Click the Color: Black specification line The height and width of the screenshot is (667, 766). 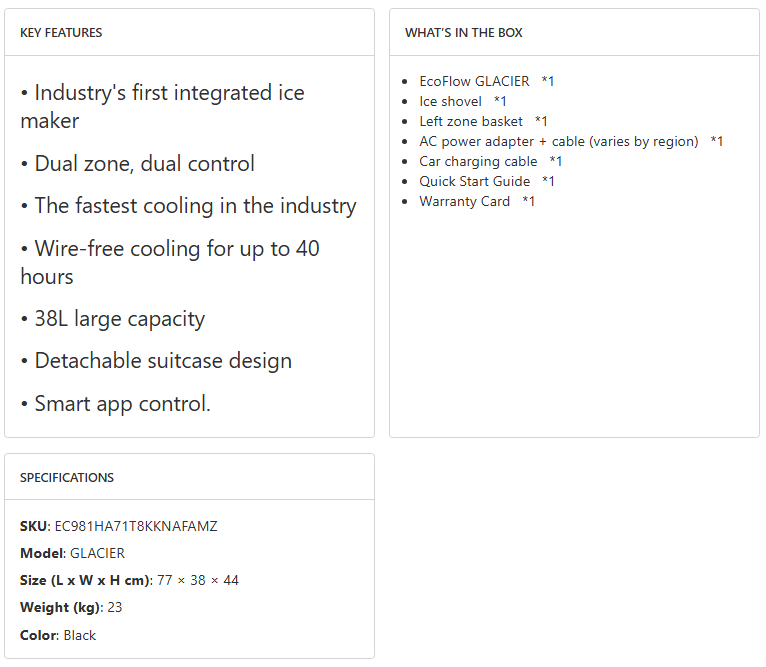[x=58, y=635]
